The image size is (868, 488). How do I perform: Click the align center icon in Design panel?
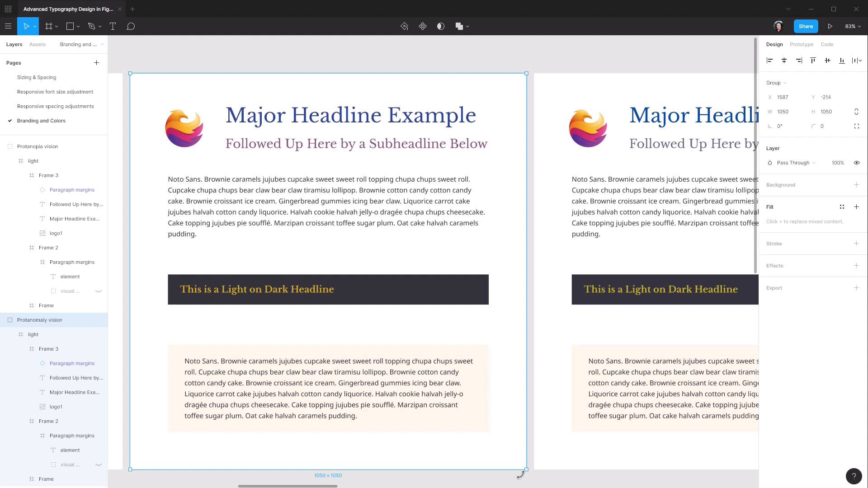point(784,60)
